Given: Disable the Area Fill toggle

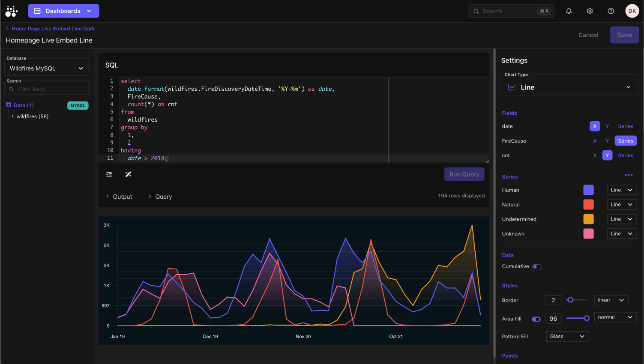Looking at the screenshot, I should click(536, 319).
